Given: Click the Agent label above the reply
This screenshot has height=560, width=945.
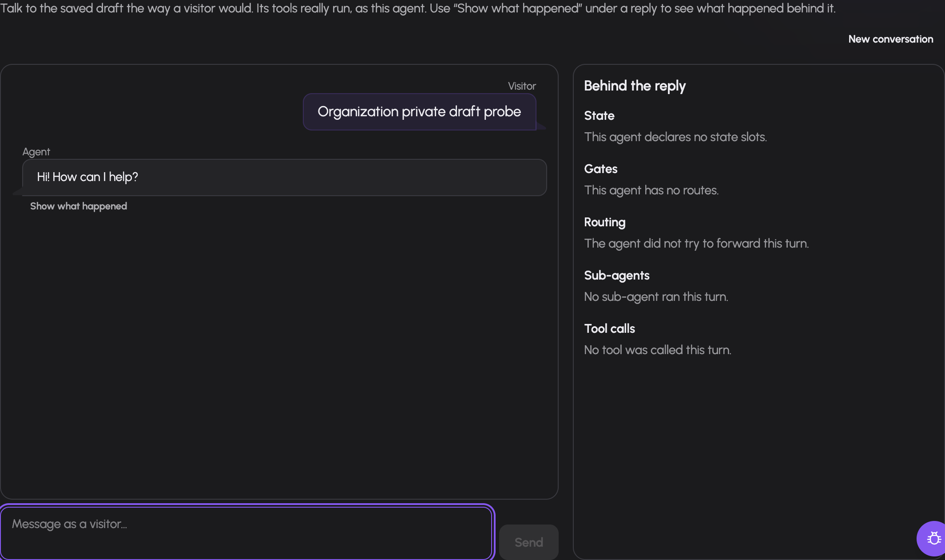Looking at the screenshot, I should pos(36,152).
